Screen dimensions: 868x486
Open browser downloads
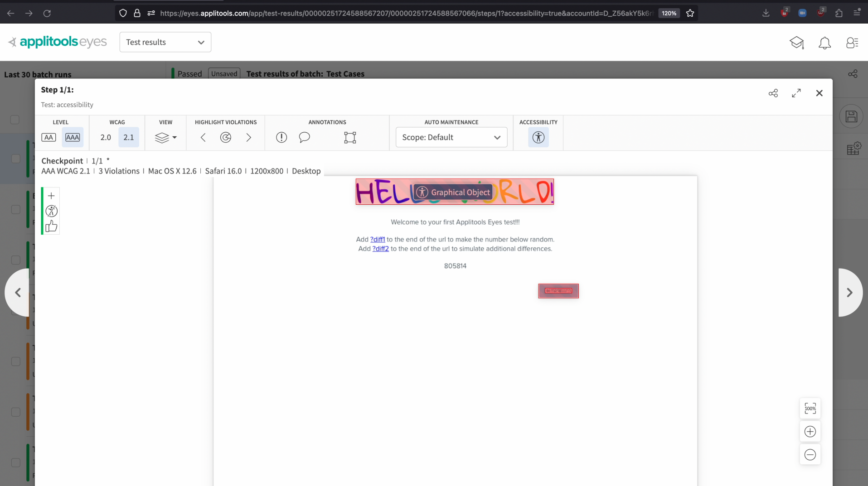point(766,13)
